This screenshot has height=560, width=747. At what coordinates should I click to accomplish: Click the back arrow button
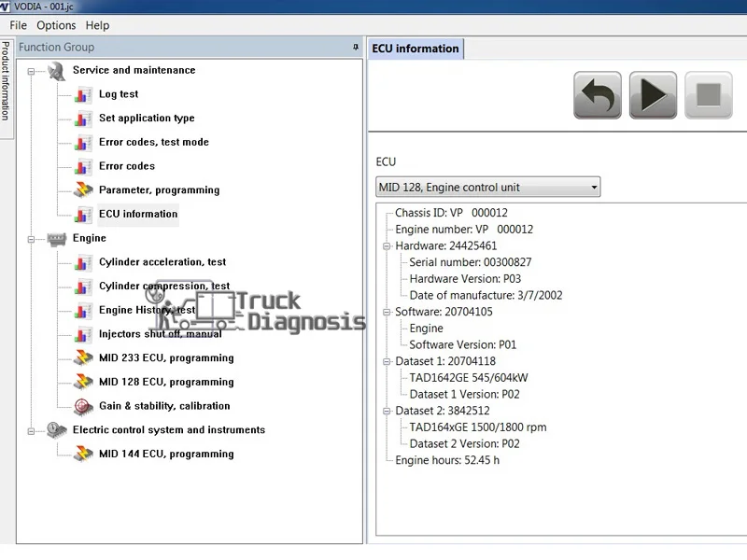click(598, 95)
